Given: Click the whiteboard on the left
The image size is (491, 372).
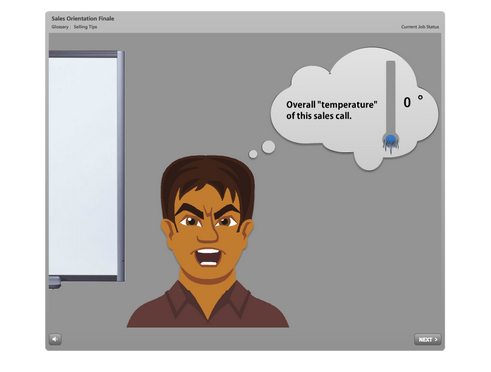Looking at the screenshot, I should tap(87, 166).
